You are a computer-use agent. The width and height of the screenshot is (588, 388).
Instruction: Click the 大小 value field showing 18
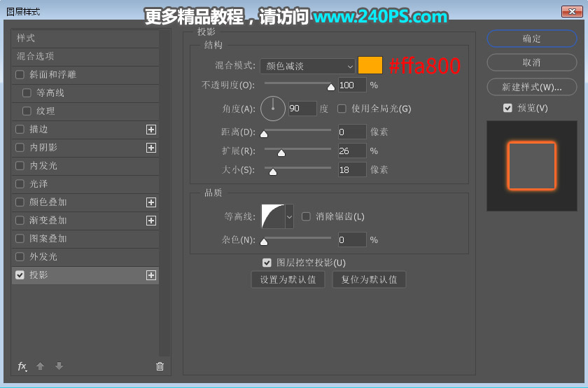[352, 170]
